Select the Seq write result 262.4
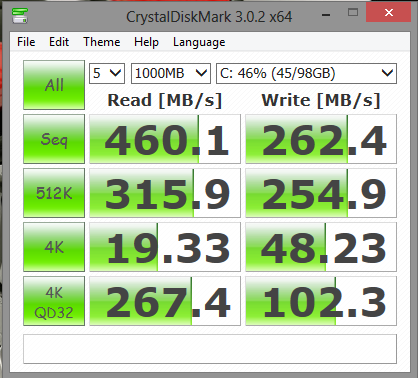418x378 pixels. click(x=321, y=139)
